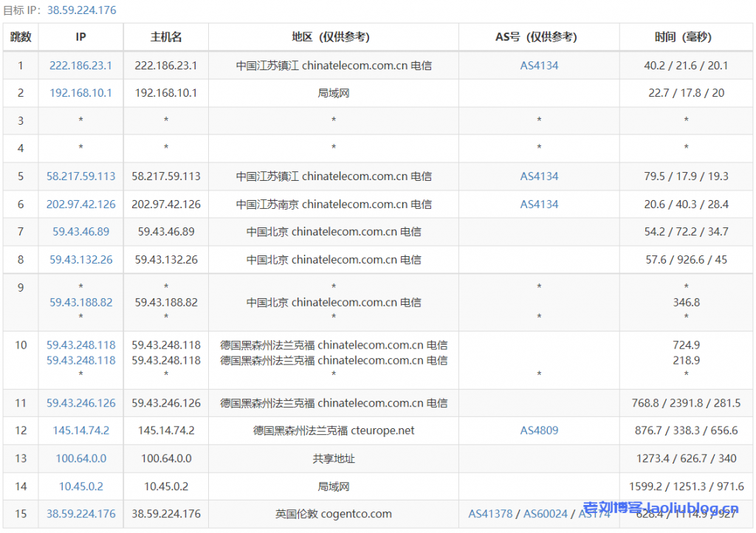Open the 222.186.23.1 link in the IP column
Screen dimensions: 756x533
[x=80, y=66]
